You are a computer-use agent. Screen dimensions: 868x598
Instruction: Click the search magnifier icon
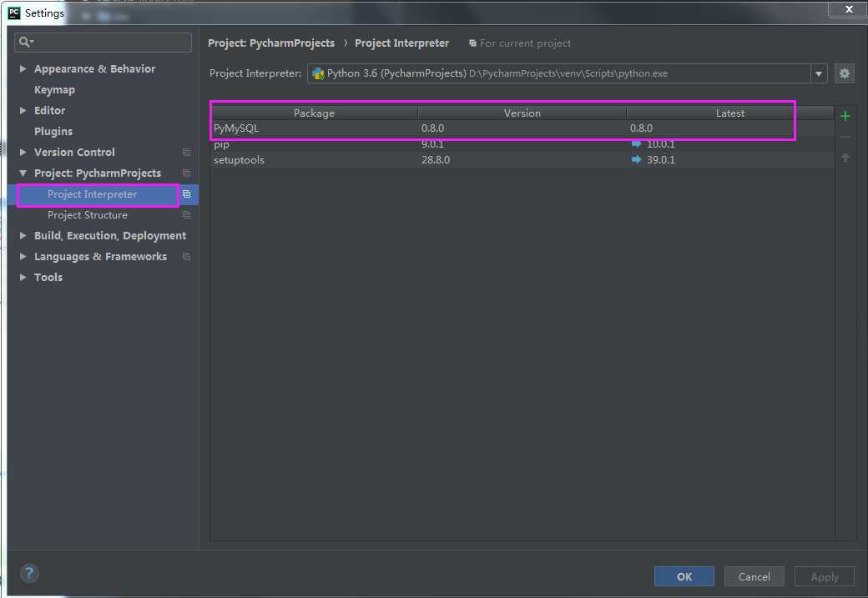click(26, 42)
